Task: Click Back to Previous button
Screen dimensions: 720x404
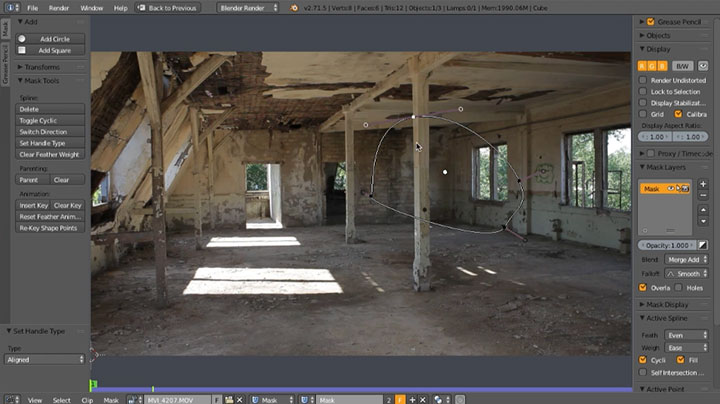Action: [168, 8]
